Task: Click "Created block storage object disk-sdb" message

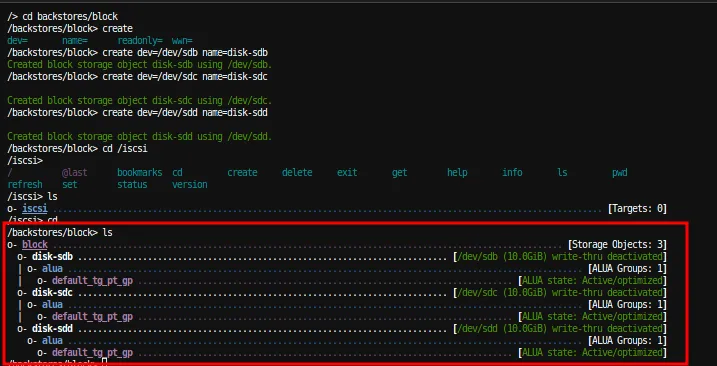Action: pyautogui.click(x=139, y=65)
